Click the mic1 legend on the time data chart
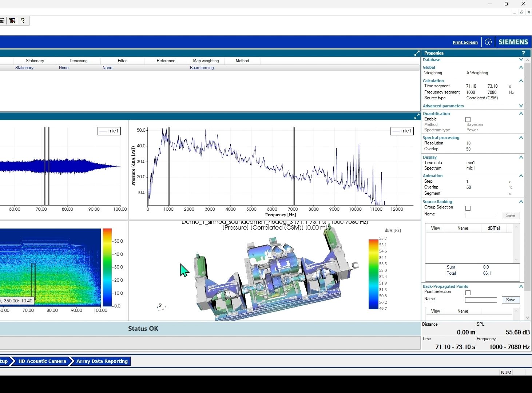 109,131
